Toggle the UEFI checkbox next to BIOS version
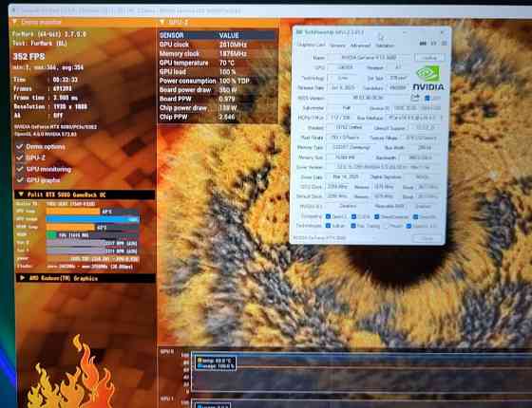Screen dimensions: 532x408 tap(427, 98)
